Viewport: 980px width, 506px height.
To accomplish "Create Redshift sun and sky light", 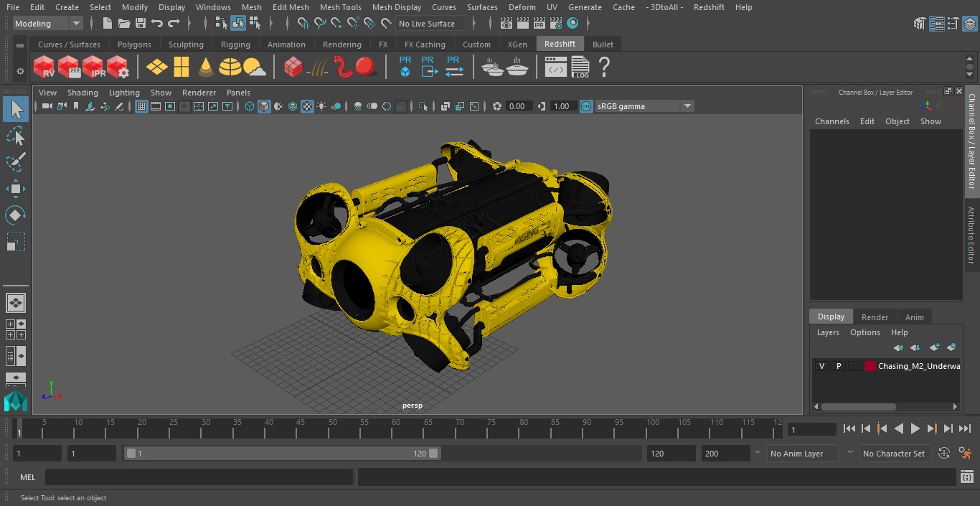I will tap(254, 67).
